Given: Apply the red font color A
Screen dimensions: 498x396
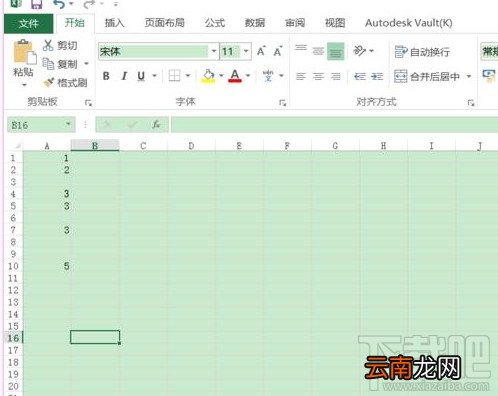Looking at the screenshot, I should coord(235,76).
